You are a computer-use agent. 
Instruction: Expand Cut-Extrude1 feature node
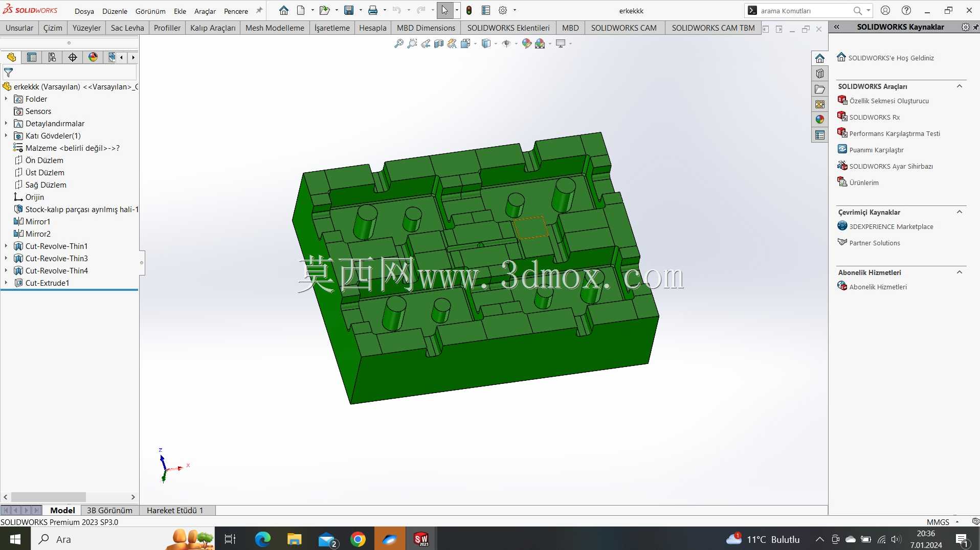coord(6,283)
